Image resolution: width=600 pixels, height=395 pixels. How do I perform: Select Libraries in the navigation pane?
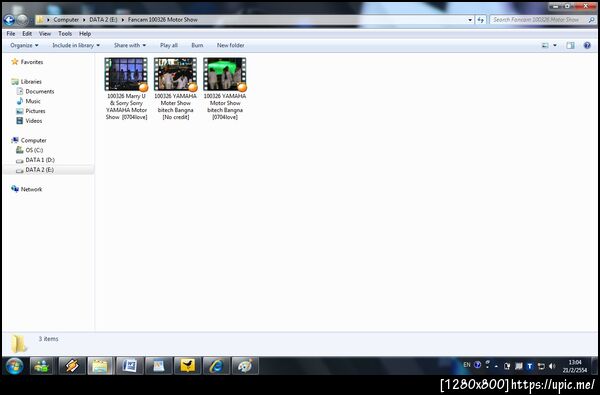click(x=26, y=82)
